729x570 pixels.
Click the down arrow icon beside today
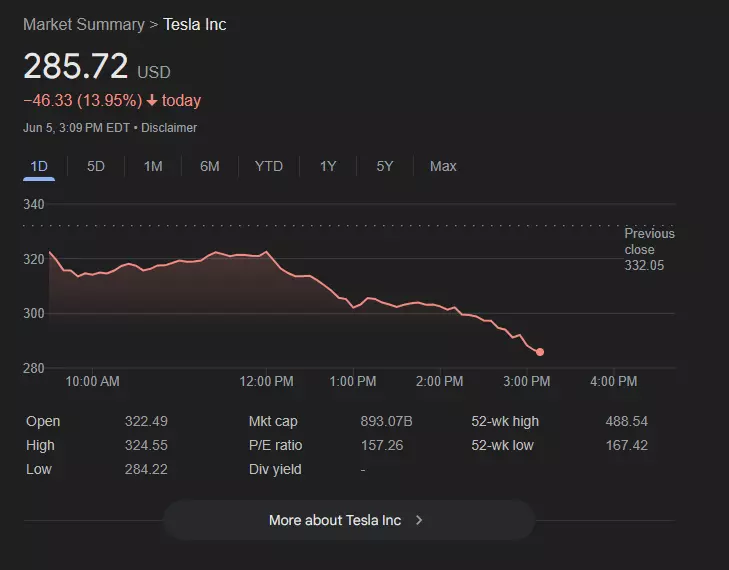pos(152,100)
